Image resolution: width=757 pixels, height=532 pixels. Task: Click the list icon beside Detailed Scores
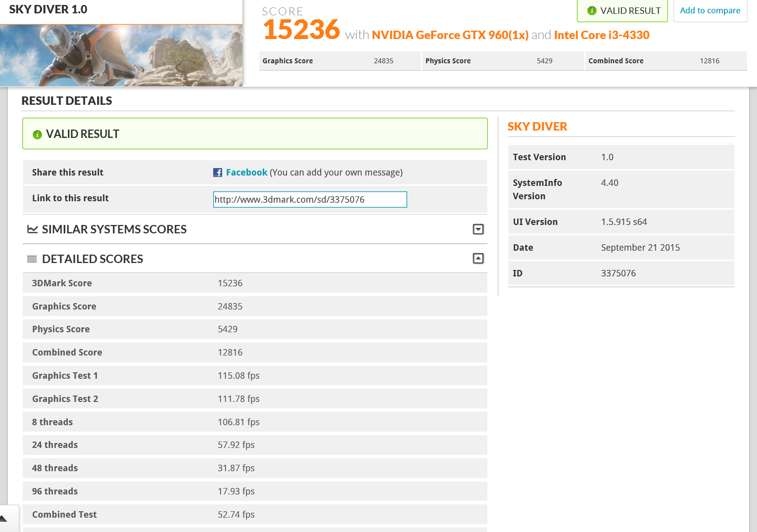pos(32,259)
